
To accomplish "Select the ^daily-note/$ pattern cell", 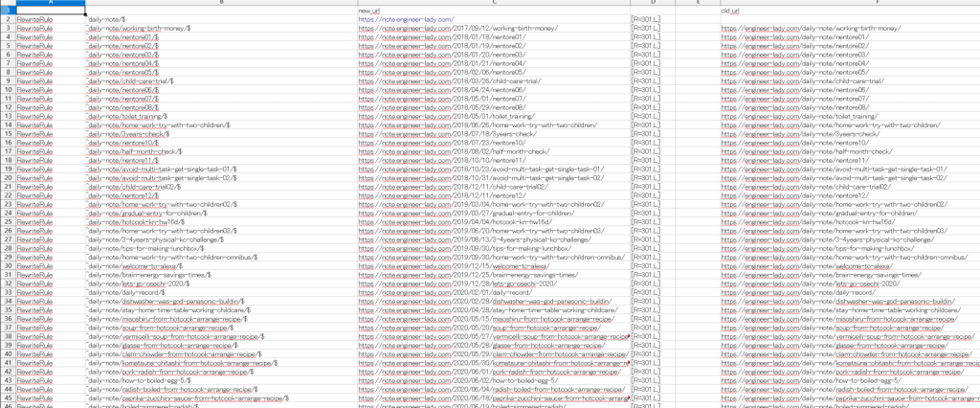I will pos(221,19).
